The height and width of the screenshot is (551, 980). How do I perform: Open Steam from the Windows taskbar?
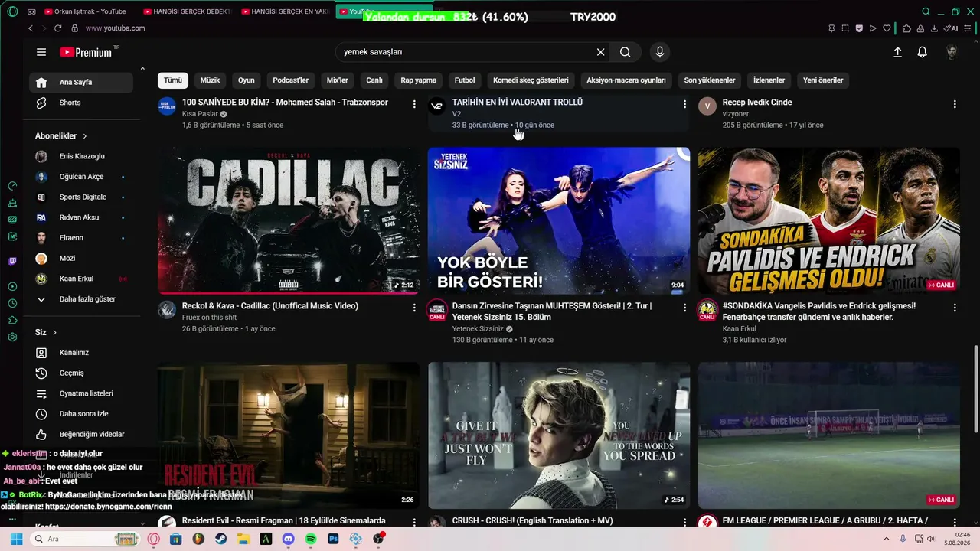pyautogui.click(x=220, y=539)
